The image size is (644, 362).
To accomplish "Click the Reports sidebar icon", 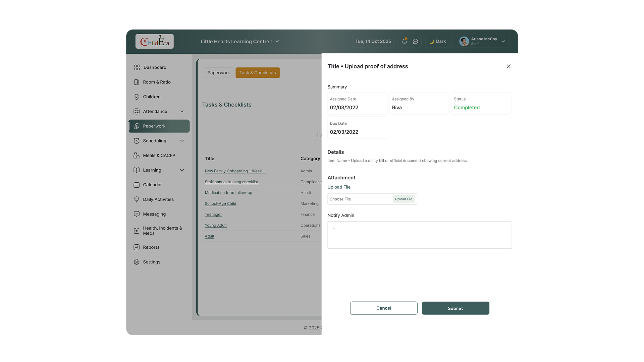I will [137, 247].
